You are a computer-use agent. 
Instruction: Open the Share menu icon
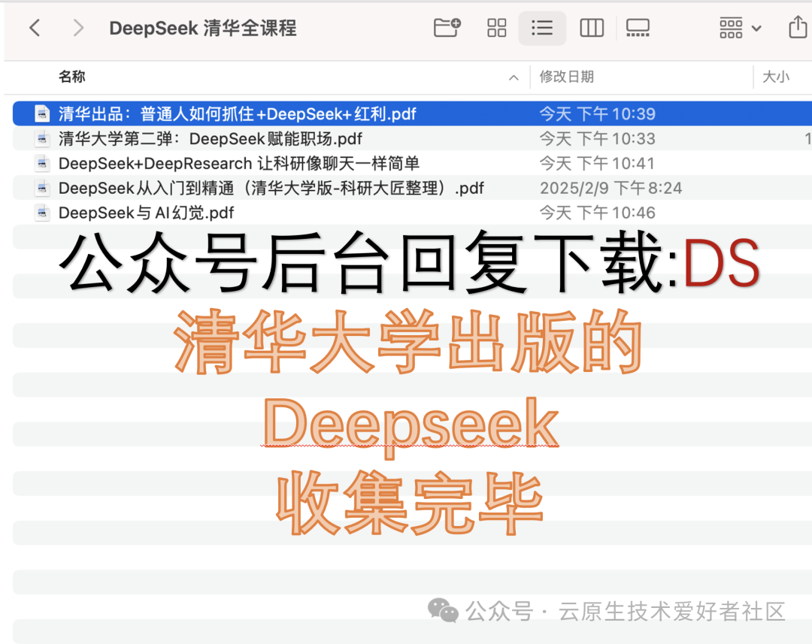(798, 27)
